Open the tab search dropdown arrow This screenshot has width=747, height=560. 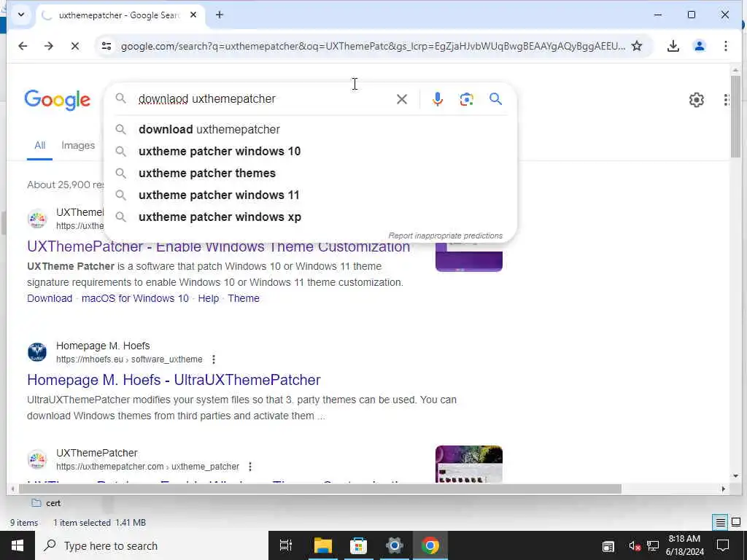21,15
